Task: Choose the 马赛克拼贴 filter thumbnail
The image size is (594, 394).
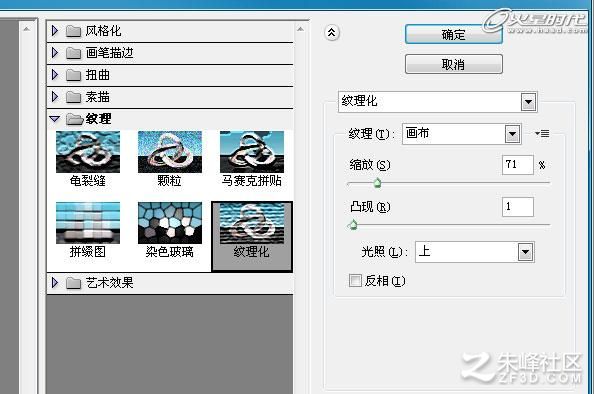Action: tap(252, 152)
